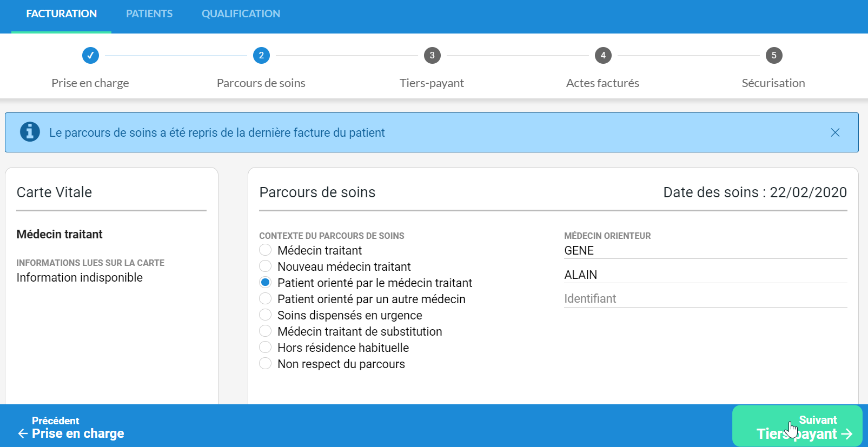The width and height of the screenshot is (868, 447).
Task: Dismiss the blue info banner
Action: pyautogui.click(x=835, y=132)
